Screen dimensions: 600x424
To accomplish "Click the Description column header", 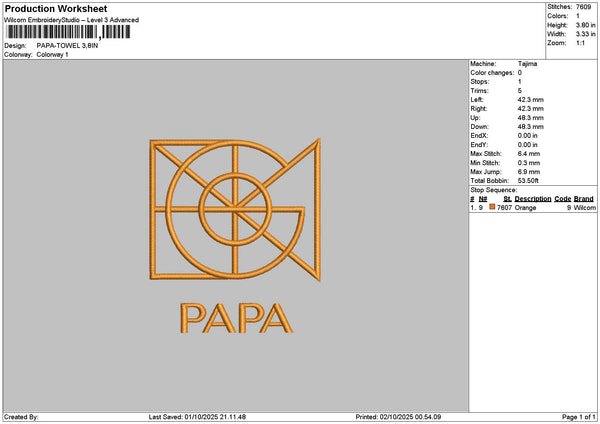I will click(533, 199).
